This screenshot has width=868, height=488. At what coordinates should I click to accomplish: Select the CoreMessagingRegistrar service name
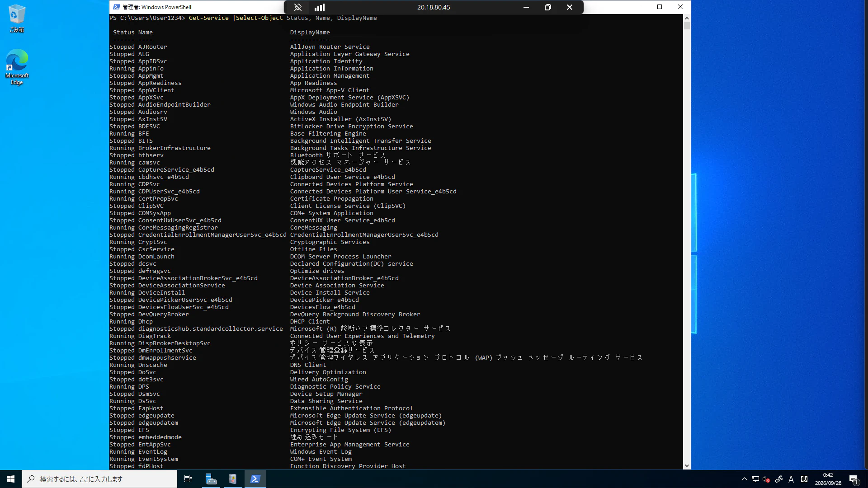click(x=178, y=227)
